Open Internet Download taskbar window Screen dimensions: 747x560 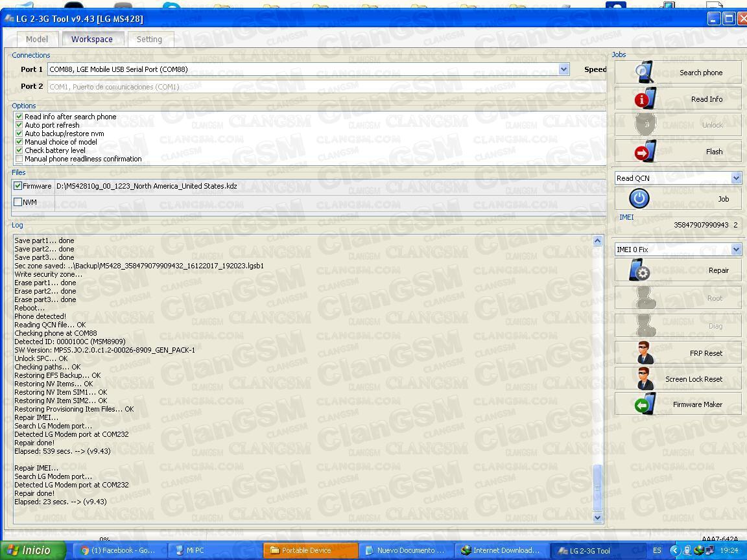point(501,550)
